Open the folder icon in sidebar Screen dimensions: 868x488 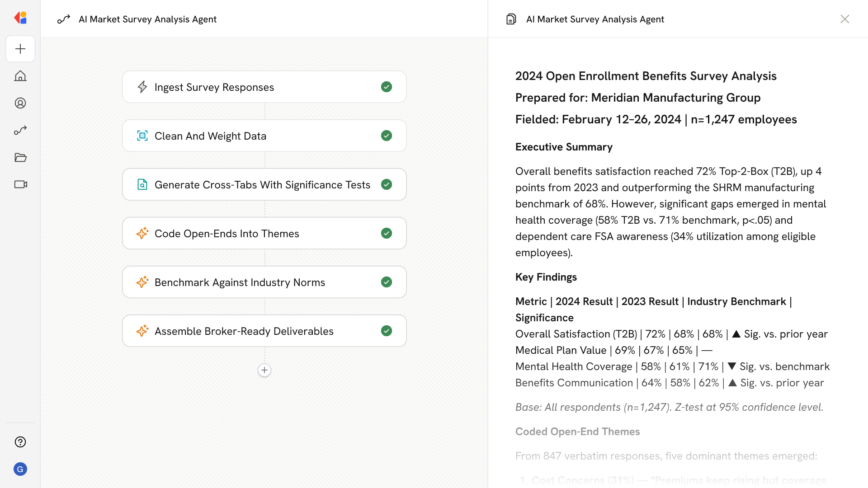click(20, 157)
